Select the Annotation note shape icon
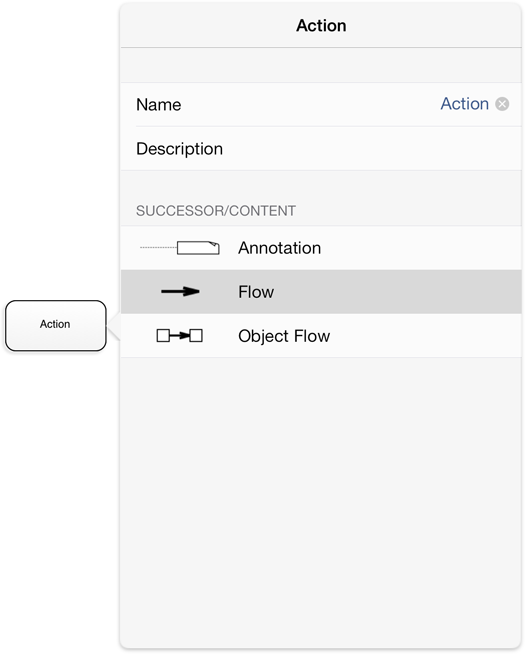525x654 pixels. [198, 248]
